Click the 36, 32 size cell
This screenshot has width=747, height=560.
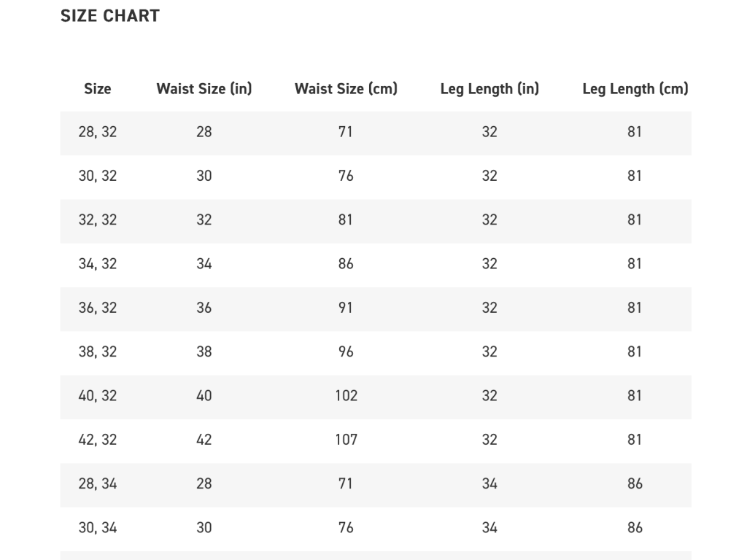[98, 308]
